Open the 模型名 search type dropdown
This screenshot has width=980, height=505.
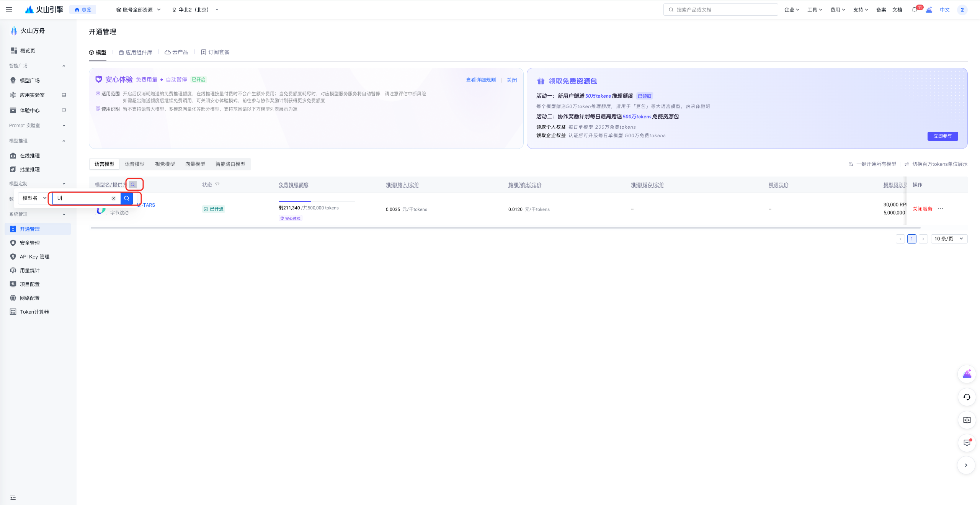(x=34, y=198)
